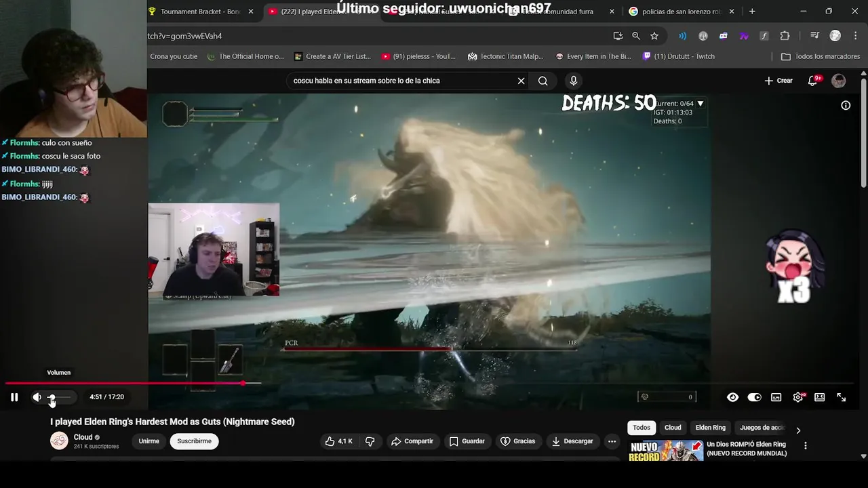Switch to theater mode view

point(819,397)
